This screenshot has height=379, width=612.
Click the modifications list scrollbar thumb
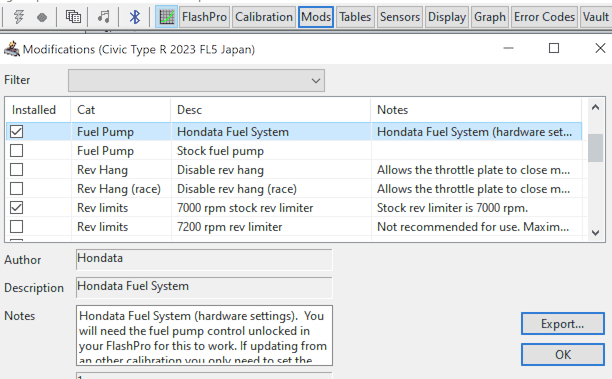[595, 148]
